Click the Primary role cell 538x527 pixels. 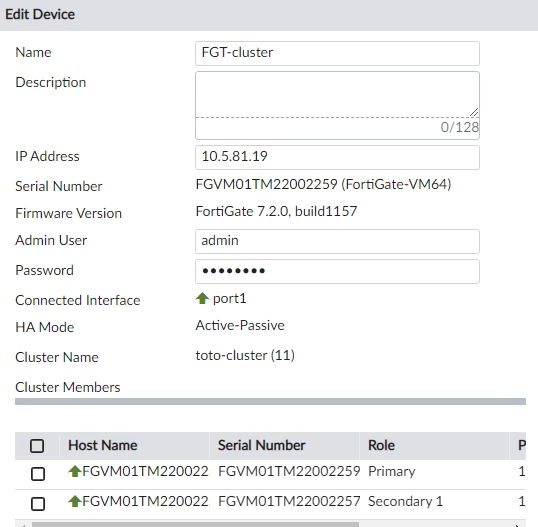coord(391,471)
